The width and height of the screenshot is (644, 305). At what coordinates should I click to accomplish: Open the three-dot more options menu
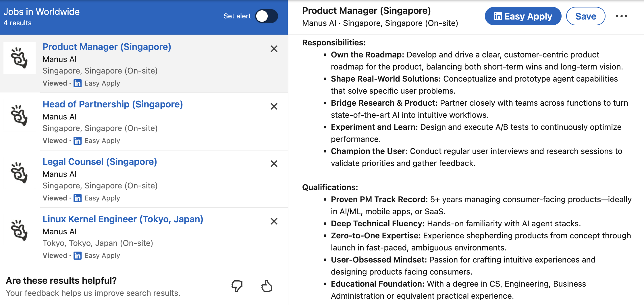point(621,16)
